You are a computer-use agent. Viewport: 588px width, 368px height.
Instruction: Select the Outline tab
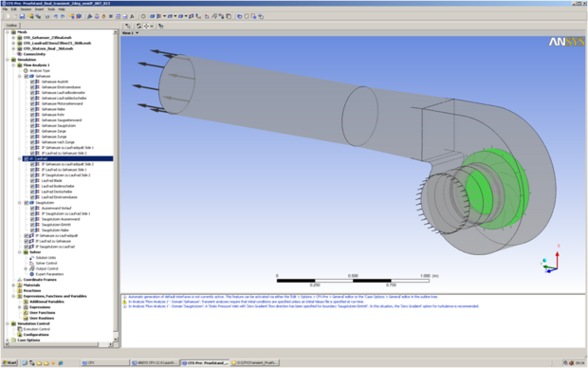(11, 26)
